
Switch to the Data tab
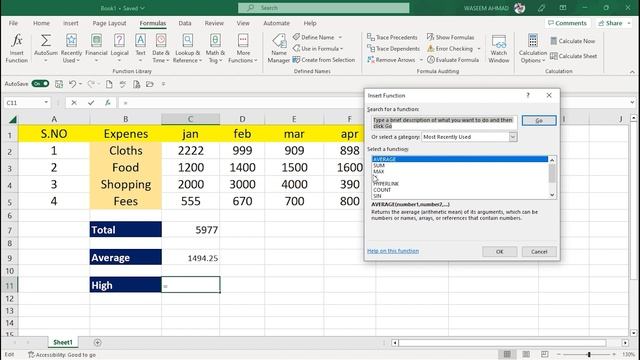click(185, 23)
